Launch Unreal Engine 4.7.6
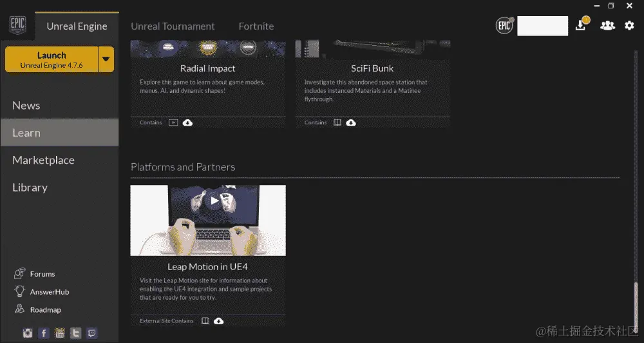Screen dimensions: 644x343 52,59
